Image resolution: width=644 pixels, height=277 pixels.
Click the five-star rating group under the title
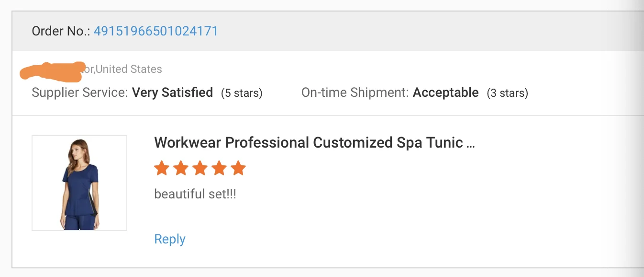pos(200,168)
